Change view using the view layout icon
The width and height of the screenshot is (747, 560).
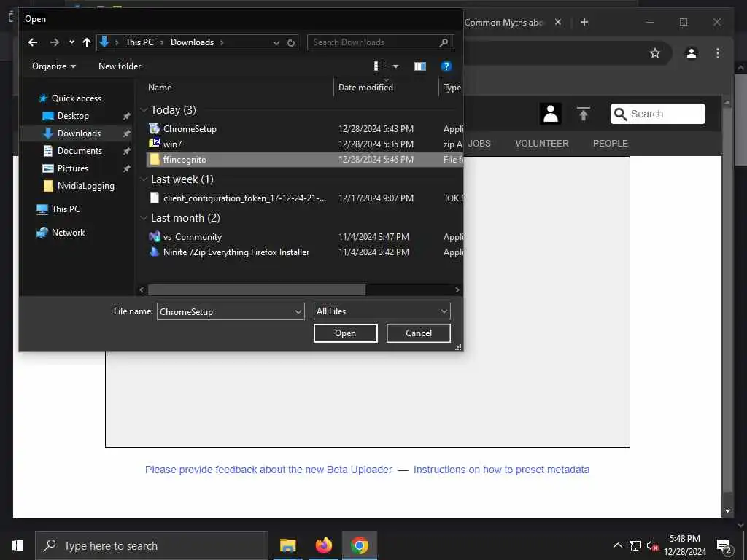(379, 66)
